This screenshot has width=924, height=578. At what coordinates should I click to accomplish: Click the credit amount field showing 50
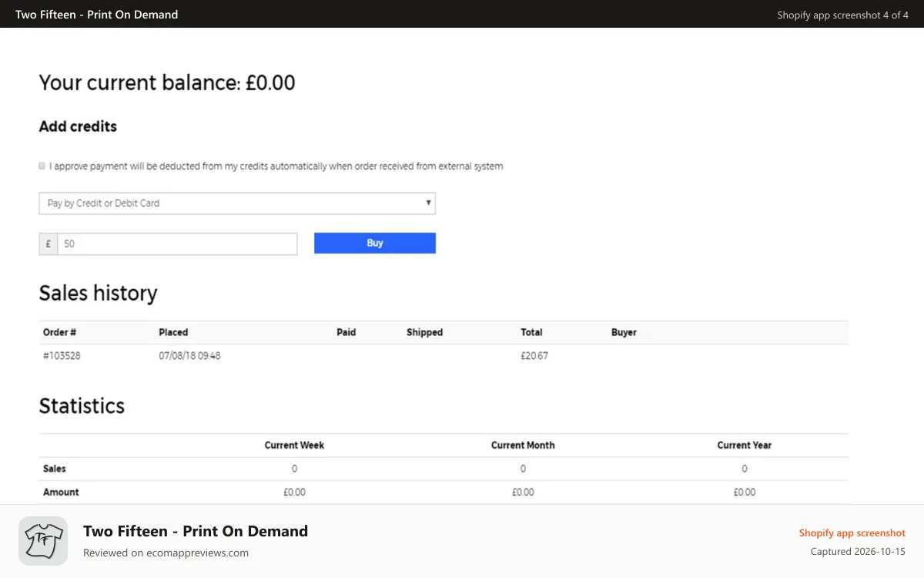pyautogui.click(x=177, y=244)
